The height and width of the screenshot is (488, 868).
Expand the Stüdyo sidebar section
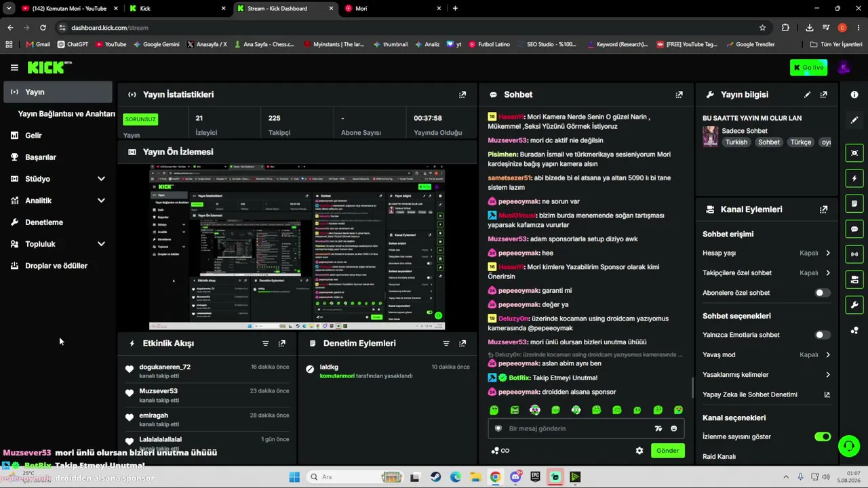[101, 179]
